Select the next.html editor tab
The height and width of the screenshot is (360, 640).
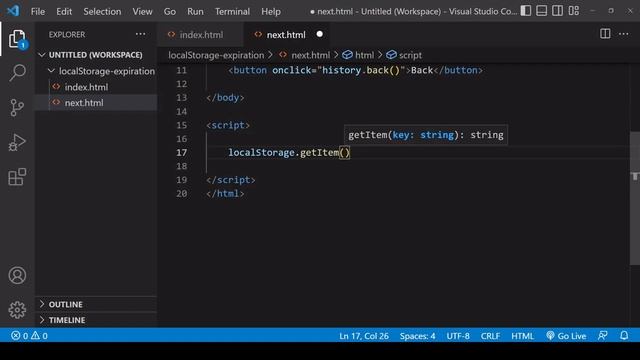point(286,35)
